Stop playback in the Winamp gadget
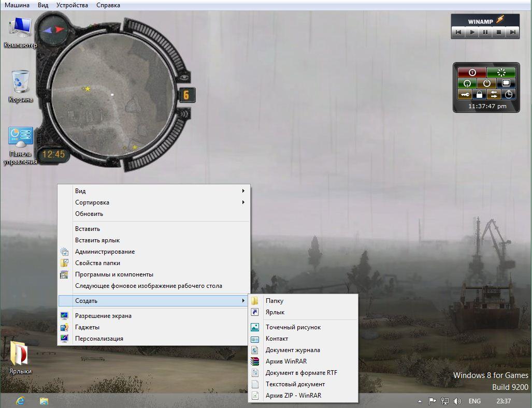532x408 pixels. click(x=499, y=32)
